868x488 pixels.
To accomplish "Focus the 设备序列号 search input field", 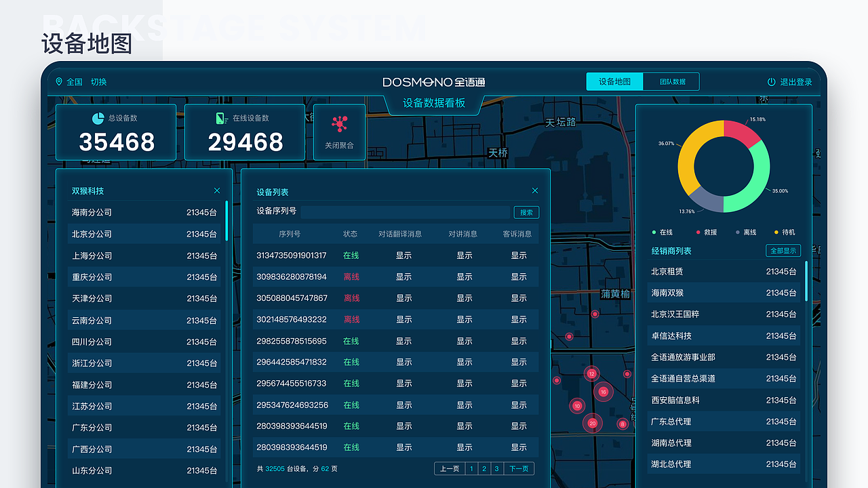I will pos(406,212).
